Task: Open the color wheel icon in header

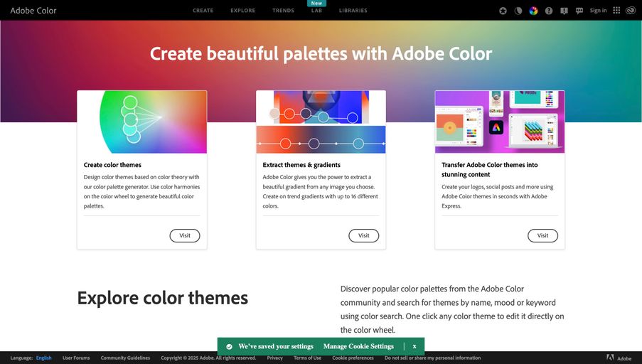Action: point(533,11)
